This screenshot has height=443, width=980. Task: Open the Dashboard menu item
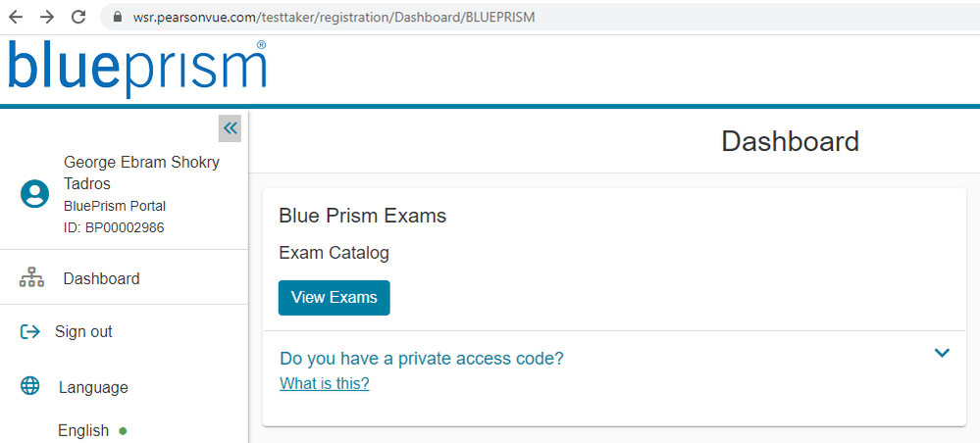pyautogui.click(x=101, y=278)
